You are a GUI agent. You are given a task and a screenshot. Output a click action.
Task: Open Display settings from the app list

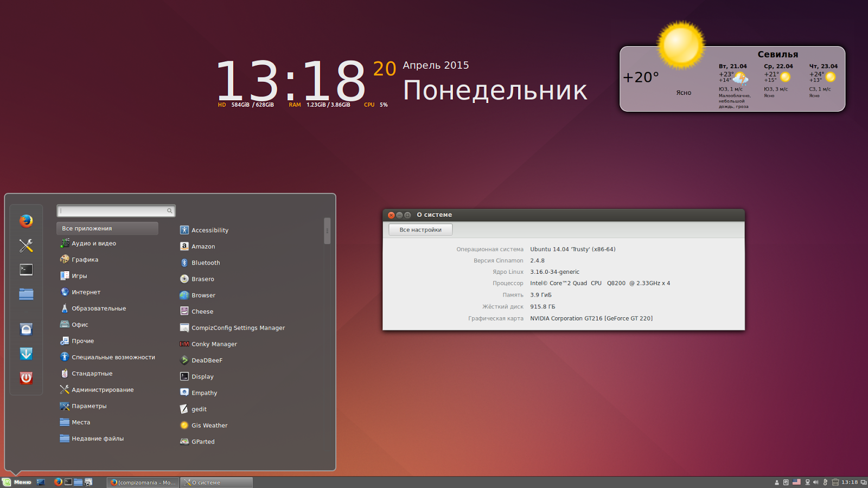point(197,377)
